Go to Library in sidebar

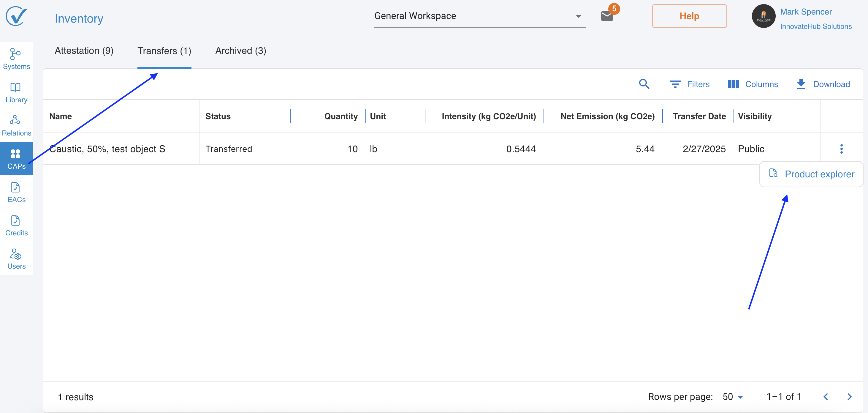point(16,92)
